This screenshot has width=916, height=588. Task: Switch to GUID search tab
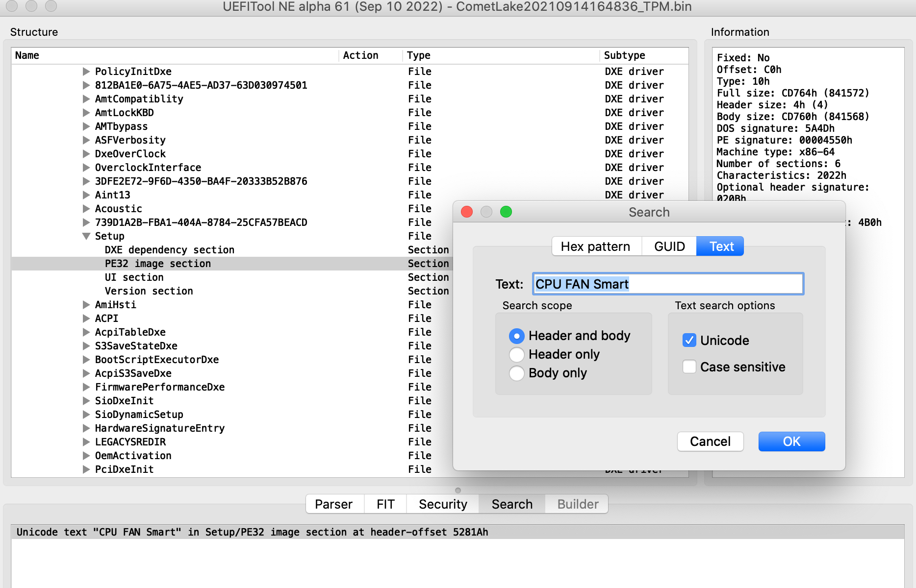[669, 246]
